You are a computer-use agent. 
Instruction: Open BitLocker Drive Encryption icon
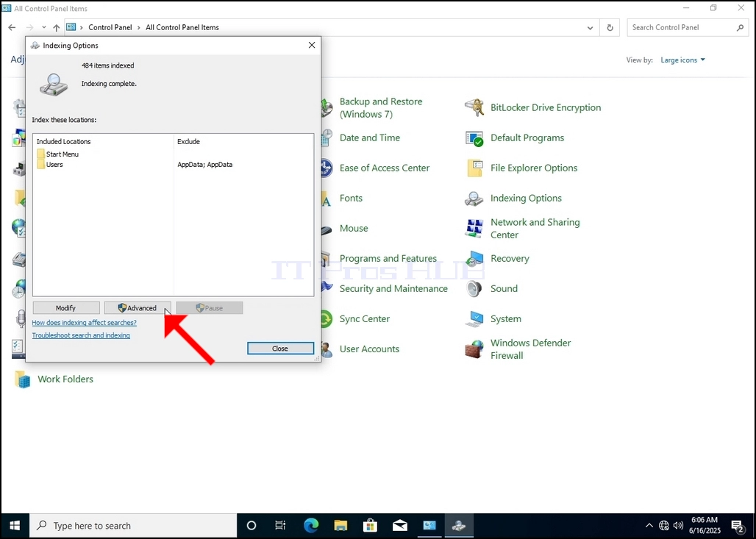pyautogui.click(x=474, y=107)
